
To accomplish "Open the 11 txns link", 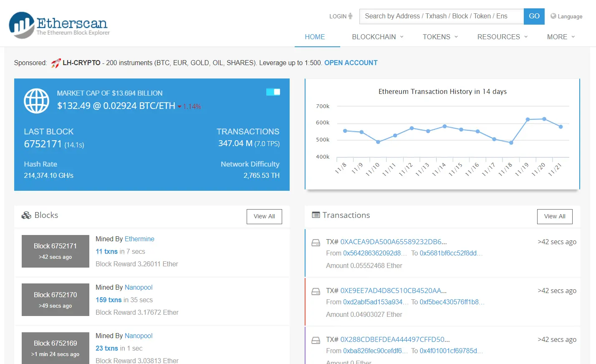I will (x=106, y=251).
